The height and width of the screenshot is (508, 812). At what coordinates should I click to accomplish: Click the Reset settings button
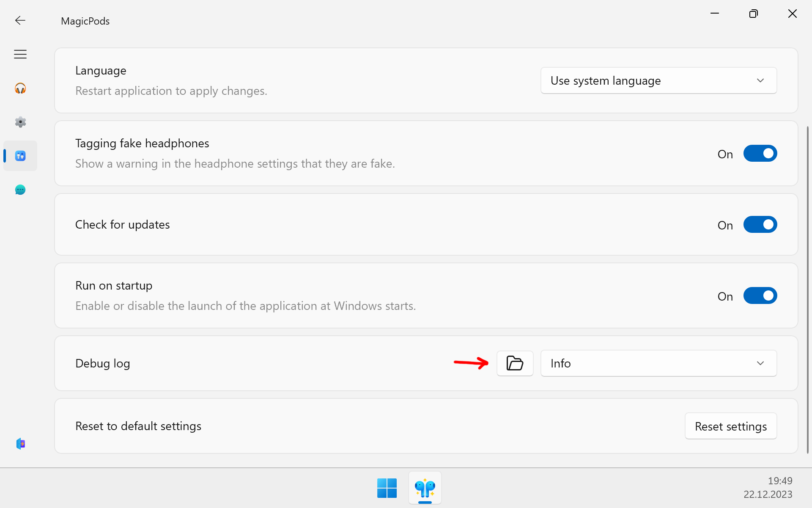(730, 426)
